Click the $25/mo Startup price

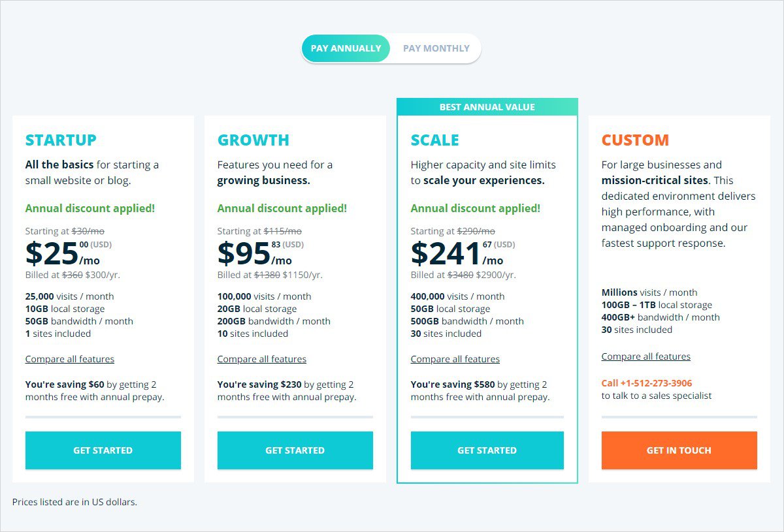[x=62, y=254]
